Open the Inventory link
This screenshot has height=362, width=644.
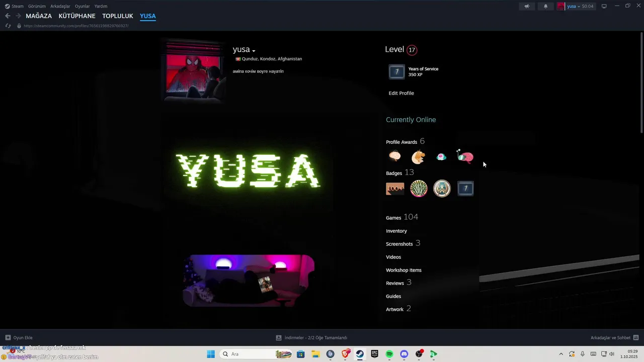point(396,231)
